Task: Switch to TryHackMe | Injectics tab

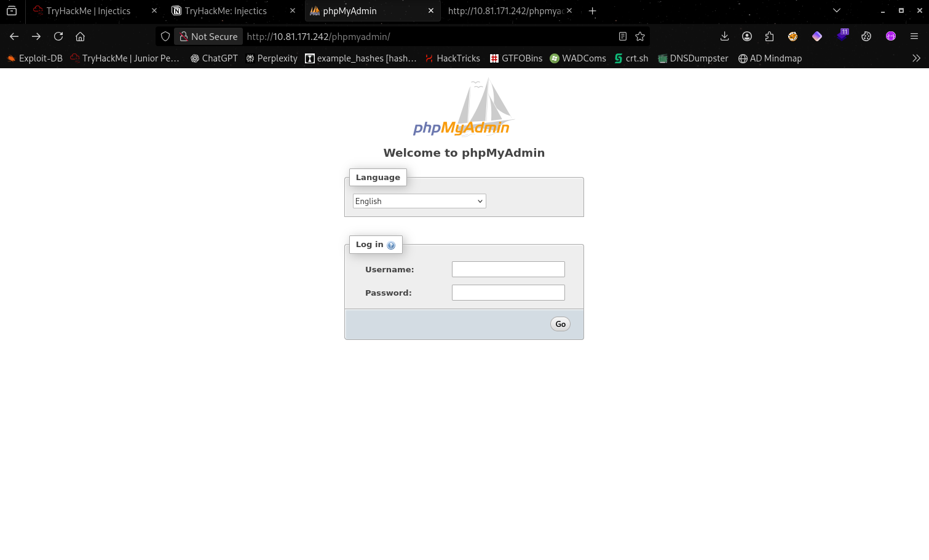Action: [x=88, y=11]
